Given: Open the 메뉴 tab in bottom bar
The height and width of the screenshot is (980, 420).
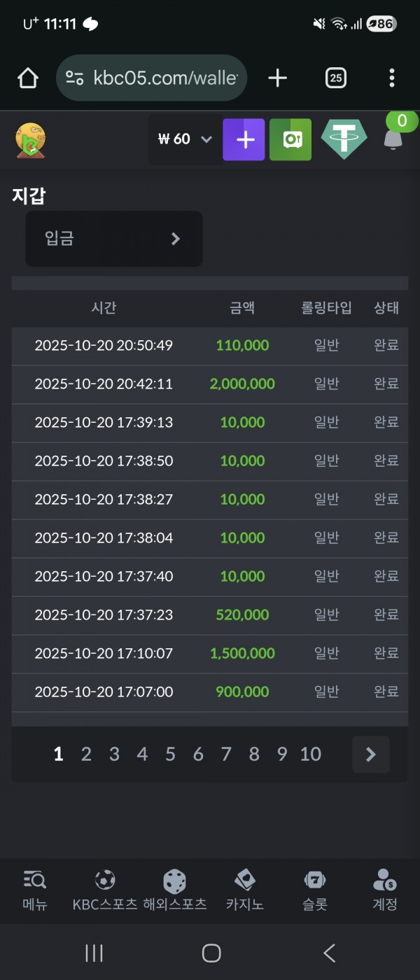Looking at the screenshot, I should point(35,890).
